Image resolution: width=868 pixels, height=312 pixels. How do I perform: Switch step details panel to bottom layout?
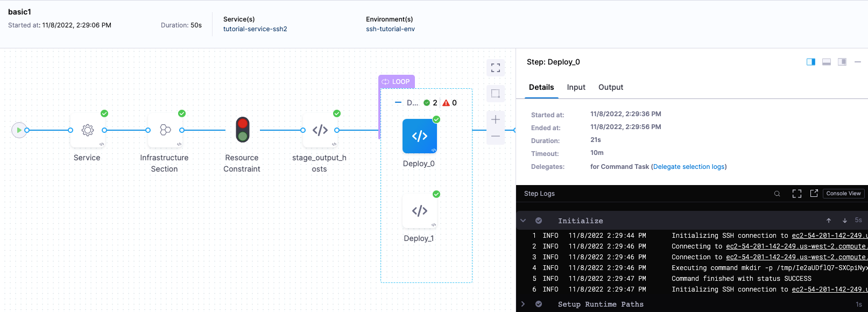(827, 62)
